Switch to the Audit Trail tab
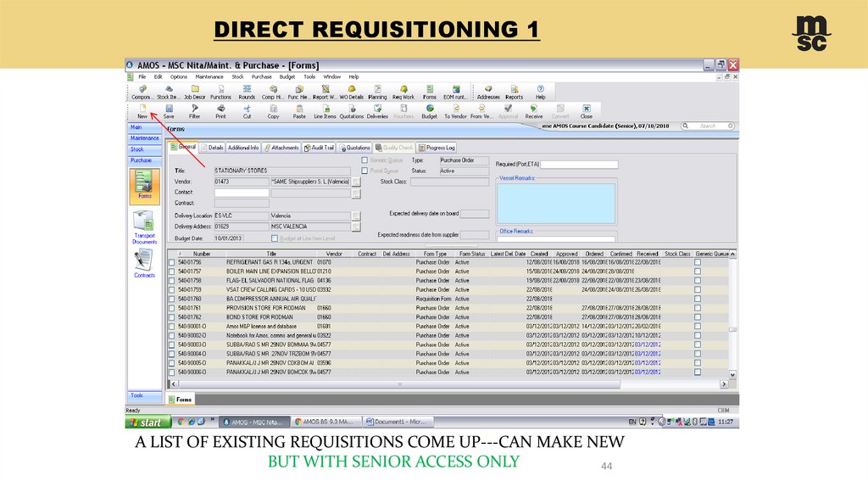Image resolution: width=868 pixels, height=487 pixels. coord(319,148)
